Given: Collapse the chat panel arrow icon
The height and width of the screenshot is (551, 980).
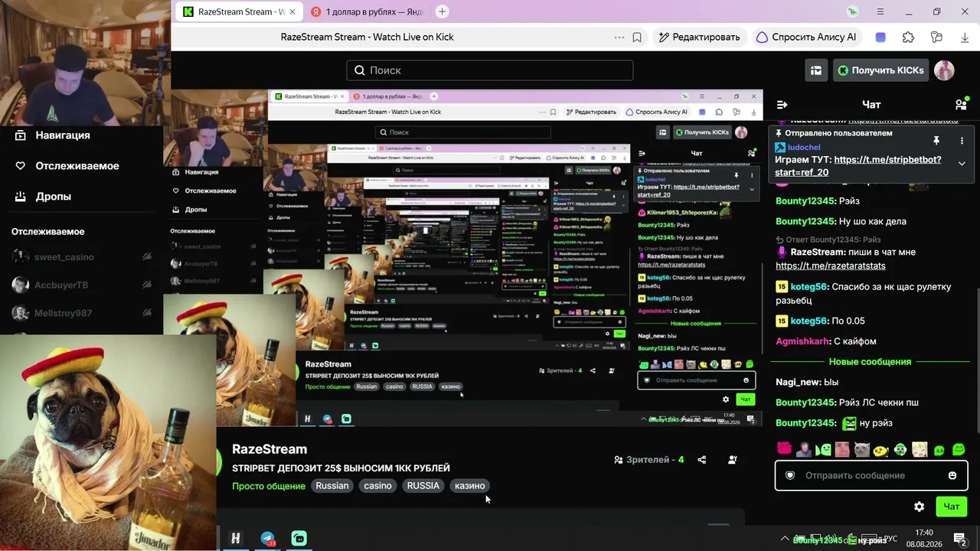Looking at the screenshot, I should (x=782, y=105).
